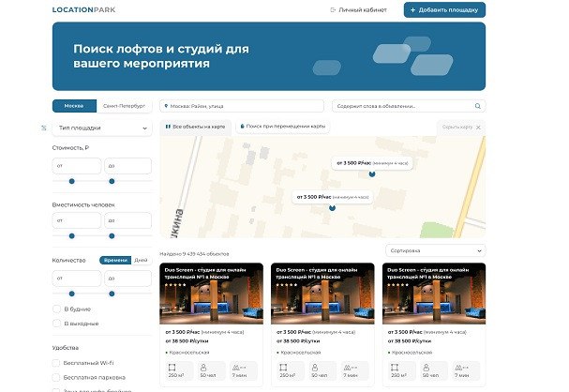Click the plus icon in Добавить площадку
Screen dimensions: 569x392
[412, 10]
